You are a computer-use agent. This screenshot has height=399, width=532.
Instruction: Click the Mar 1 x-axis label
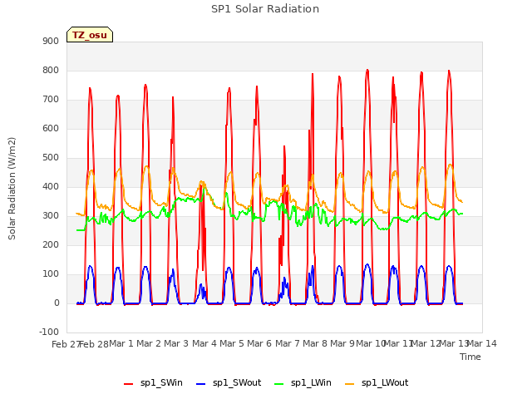click(121, 343)
